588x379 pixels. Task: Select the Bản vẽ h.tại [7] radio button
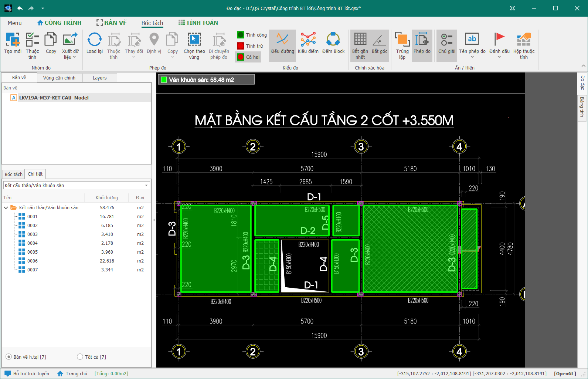click(x=9, y=357)
